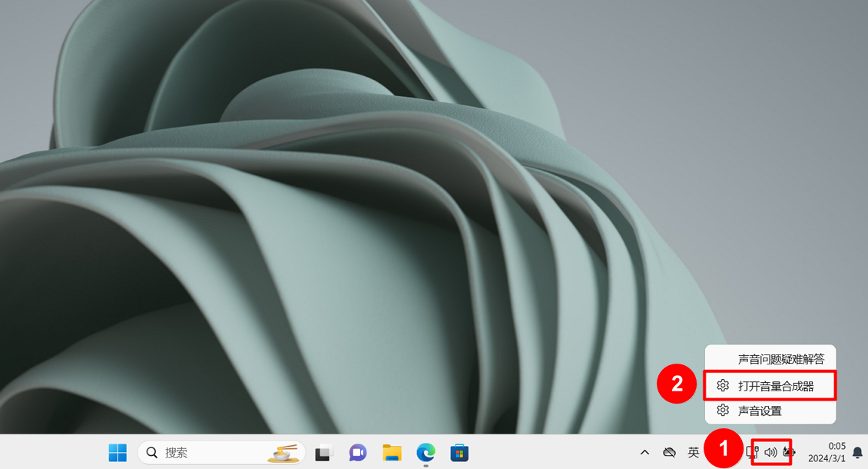This screenshot has height=469, width=868.
Task: Open Task View from the taskbar
Action: pyautogui.click(x=325, y=453)
